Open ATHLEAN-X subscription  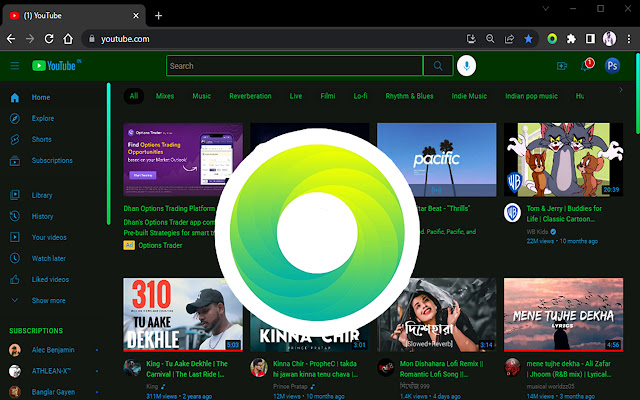(53, 371)
